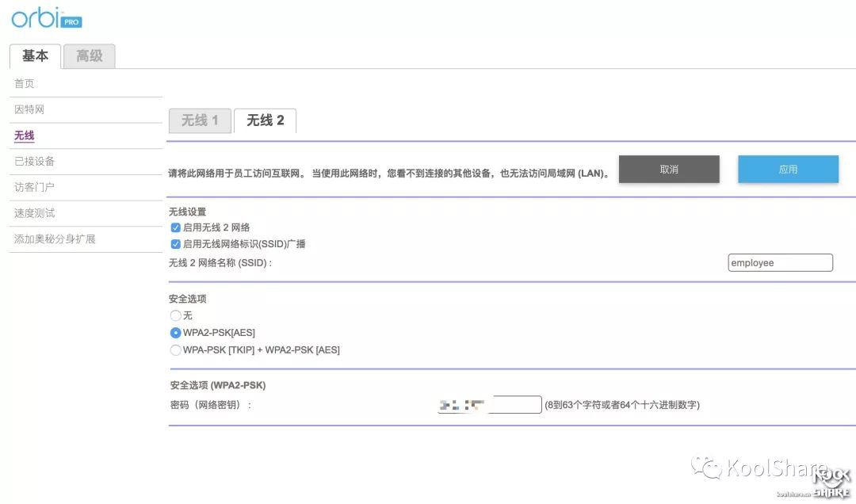This screenshot has height=504, width=856.
Task: Choose WPA2-PSK[AES] radio button
Action: tap(176, 333)
